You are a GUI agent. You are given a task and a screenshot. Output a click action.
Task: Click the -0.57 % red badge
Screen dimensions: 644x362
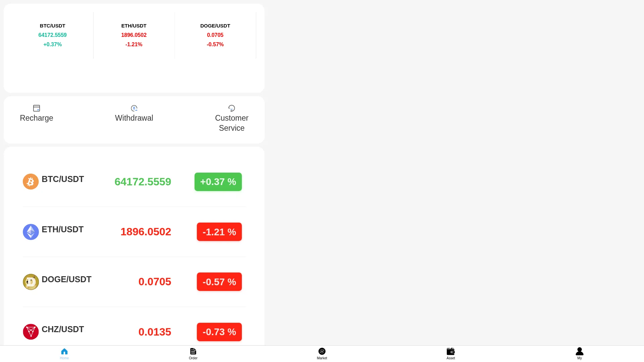point(219,282)
